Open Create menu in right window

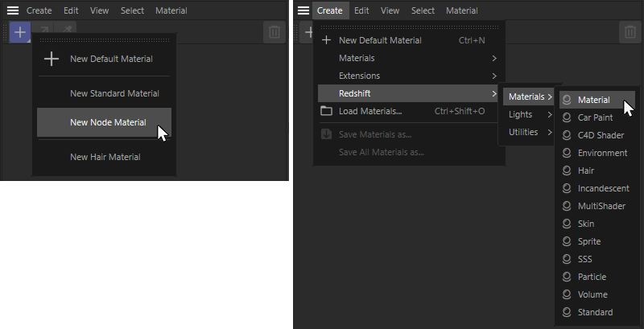[330, 10]
